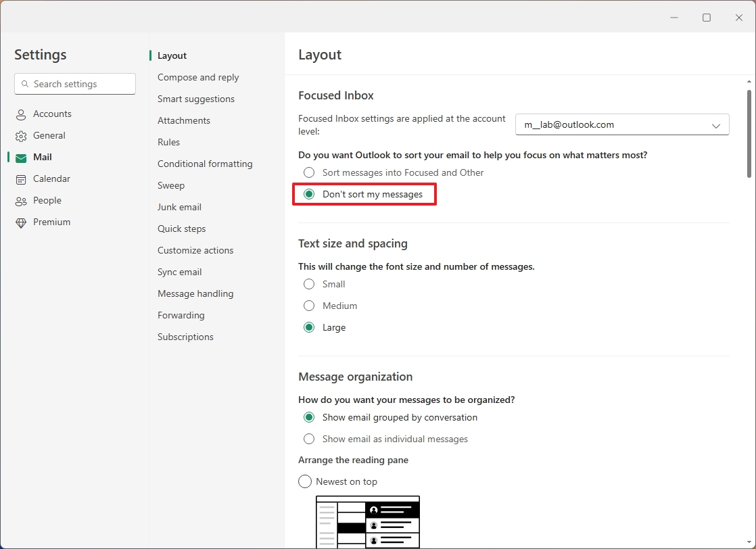Close the Settings window

[738, 18]
